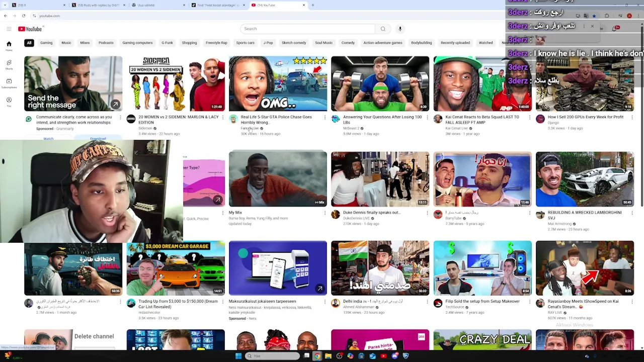Select the Mixes filter chip
The height and width of the screenshot is (362, 644).
tap(85, 43)
